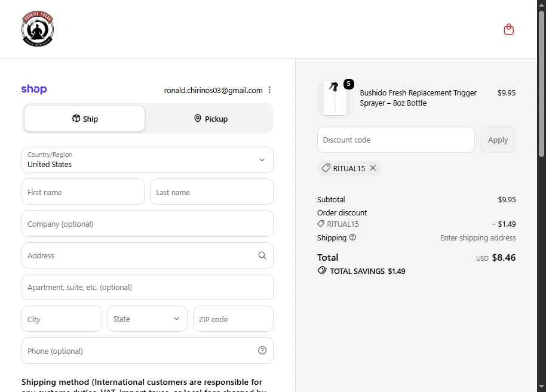This screenshot has height=392, width=546.
Task: Click the scrollbar down arrow
Action: coord(541,386)
